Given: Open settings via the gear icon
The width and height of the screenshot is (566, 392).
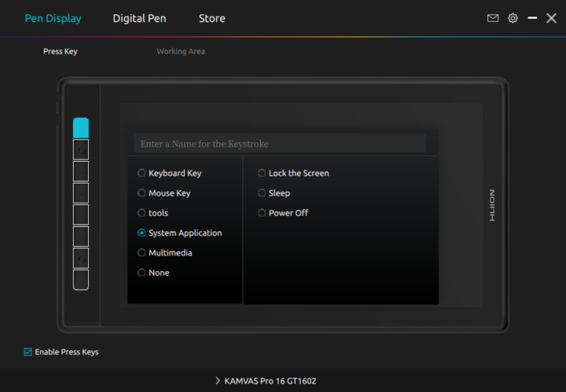Looking at the screenshot, I should (513, 18).
